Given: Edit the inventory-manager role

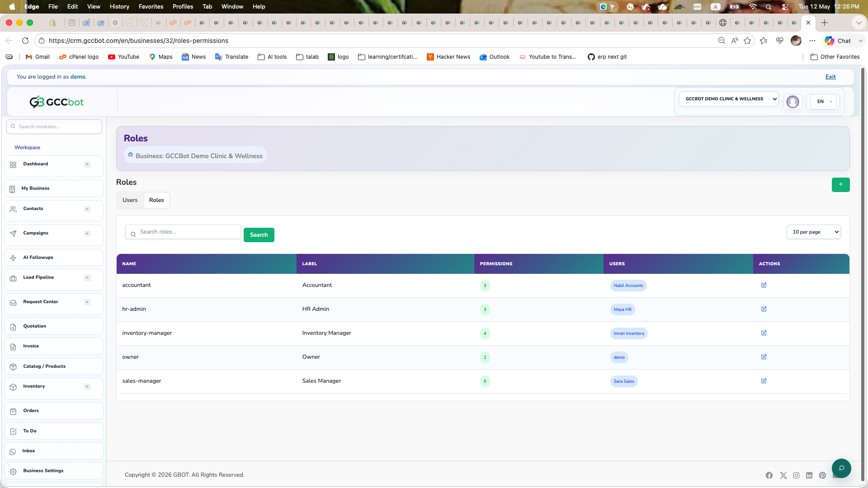Looking at the screenshot, I should point(764,333).
